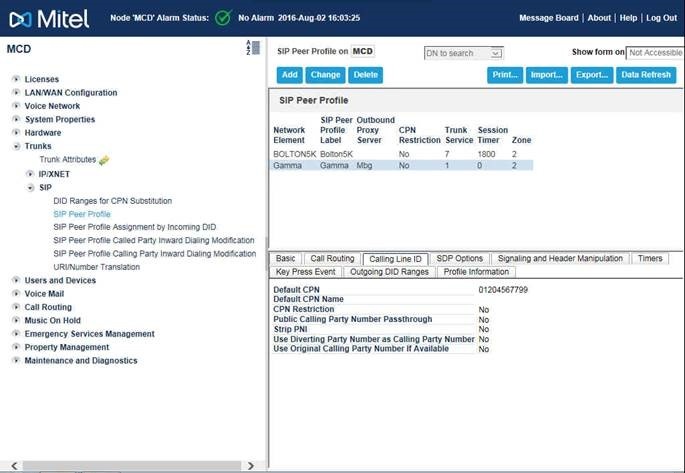Click the Add button
685x473 pixels.
click(x=290, y=75)
